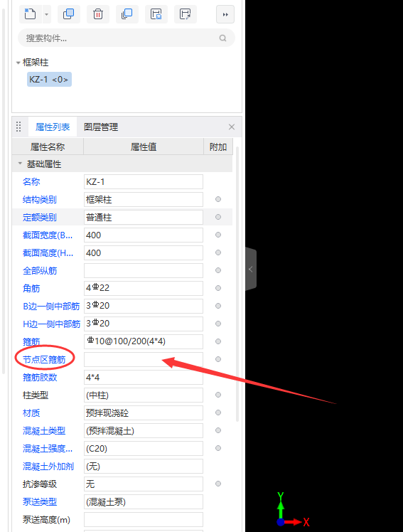Switch to 属性列表 tab

[x=53, y=127]
